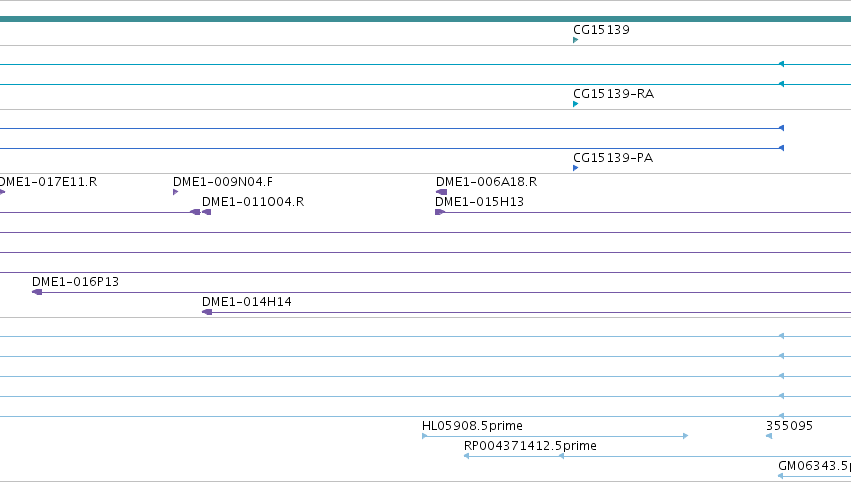Click the 355095 feature label
851x482 pixels.
(789, 426)
